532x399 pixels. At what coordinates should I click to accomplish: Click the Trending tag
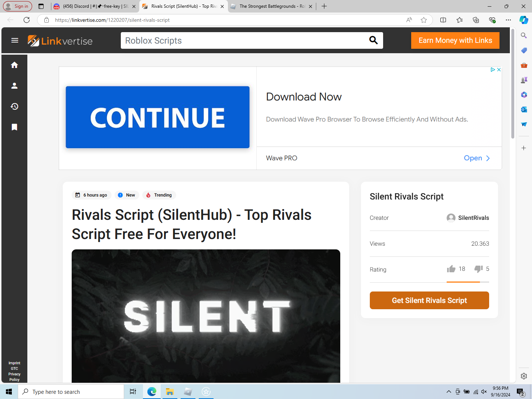click(x=159, y=195)
